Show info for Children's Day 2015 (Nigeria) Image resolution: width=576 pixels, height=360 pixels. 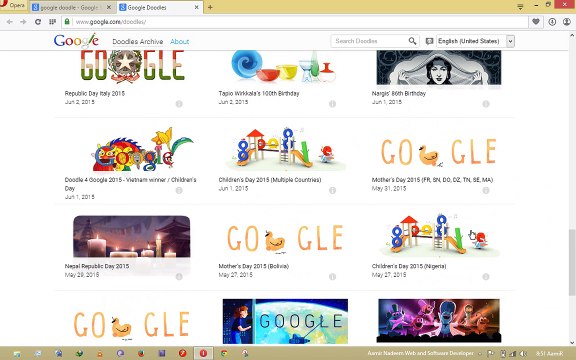(486, 277)
